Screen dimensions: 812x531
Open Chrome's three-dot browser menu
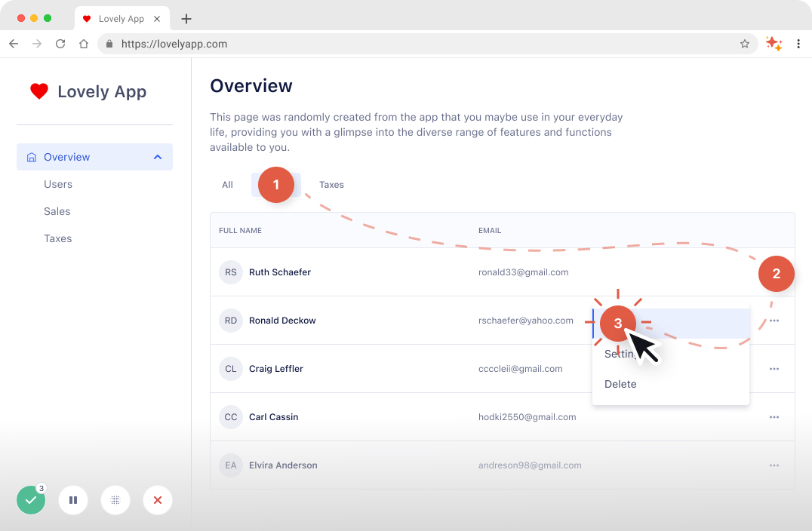coord(798,44)
